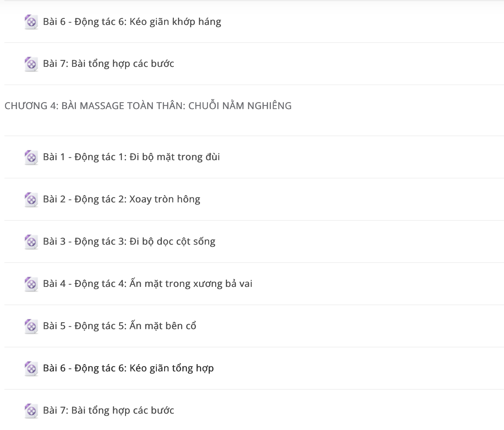Click video icon beside Kéo giãn khớp háng

pyautogui.click(x=31, y=22)
